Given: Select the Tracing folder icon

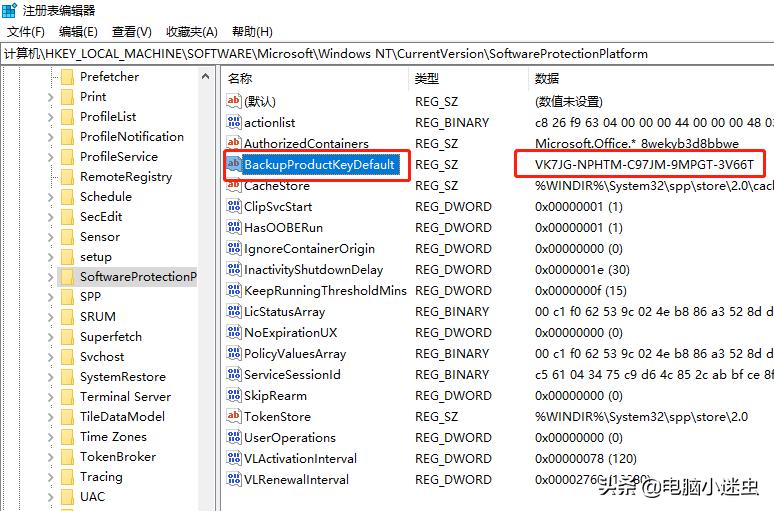Looking at the screenshot, I should pos(67,476).
